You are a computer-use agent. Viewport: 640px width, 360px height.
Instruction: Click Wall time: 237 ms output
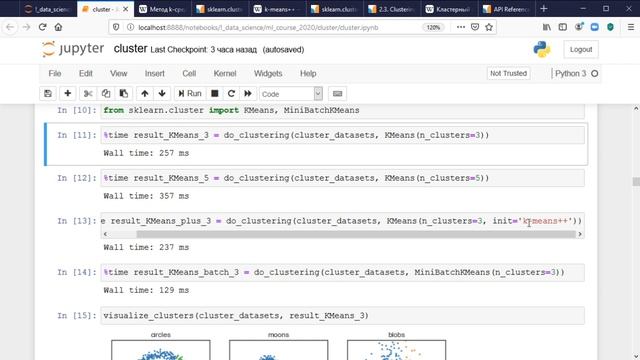(x=146, y=247)
